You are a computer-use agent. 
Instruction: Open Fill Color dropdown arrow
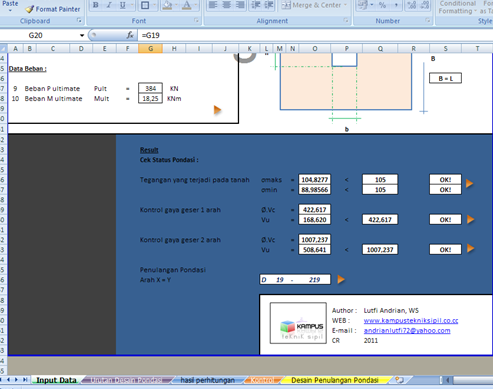176,5
